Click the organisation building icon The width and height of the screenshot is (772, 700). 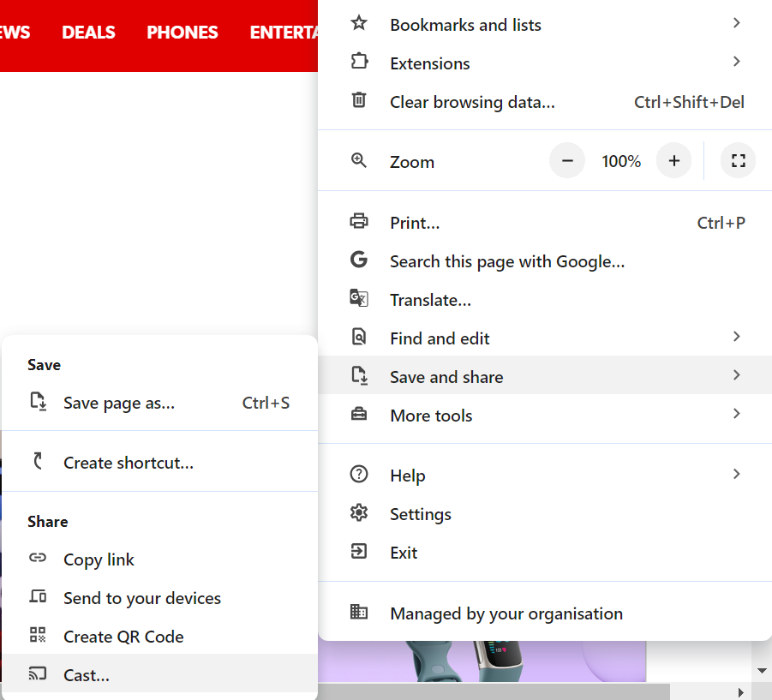coord(359,612)
